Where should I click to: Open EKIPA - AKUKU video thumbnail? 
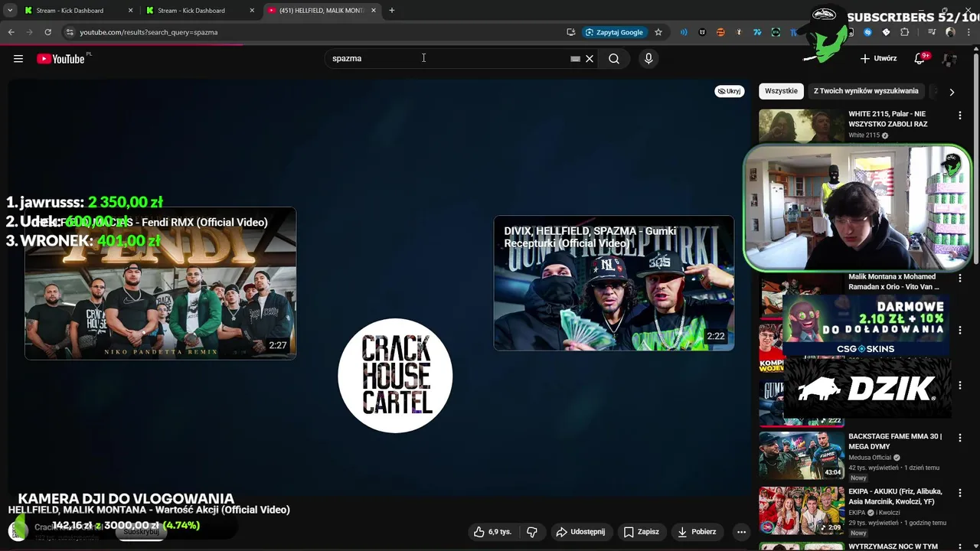(802, 510)
